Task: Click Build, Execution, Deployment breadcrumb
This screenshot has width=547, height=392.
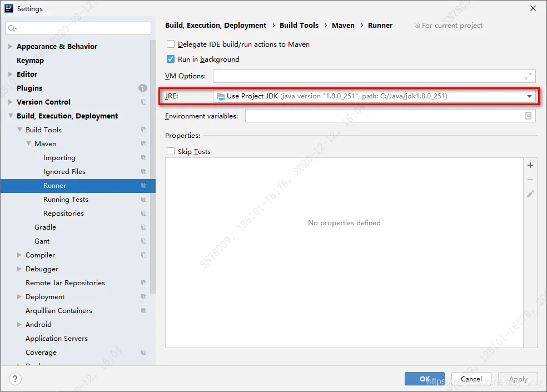Action: [216, 25]
